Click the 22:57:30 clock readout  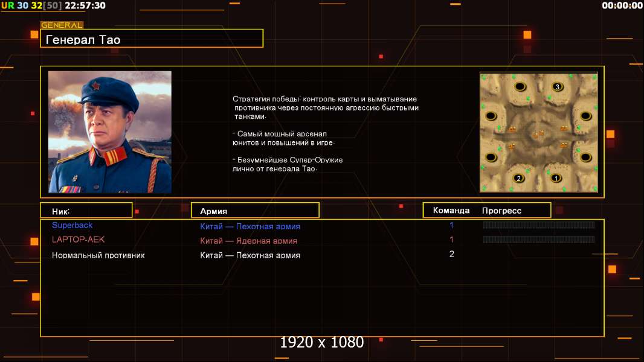point(85,5)
